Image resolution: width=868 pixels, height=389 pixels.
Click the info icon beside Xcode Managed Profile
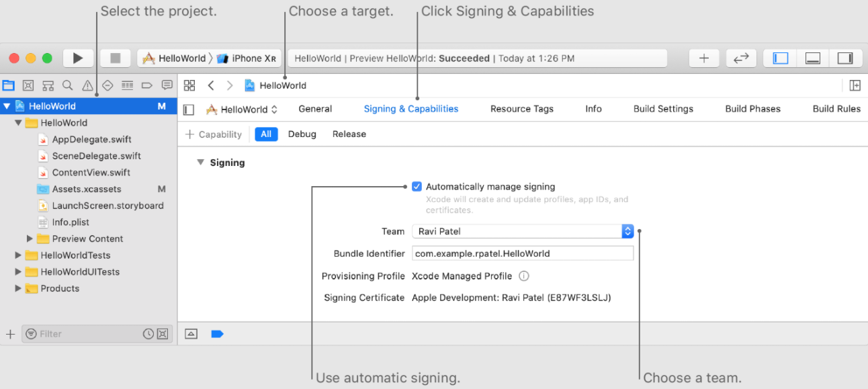click(x=524, y=276)
